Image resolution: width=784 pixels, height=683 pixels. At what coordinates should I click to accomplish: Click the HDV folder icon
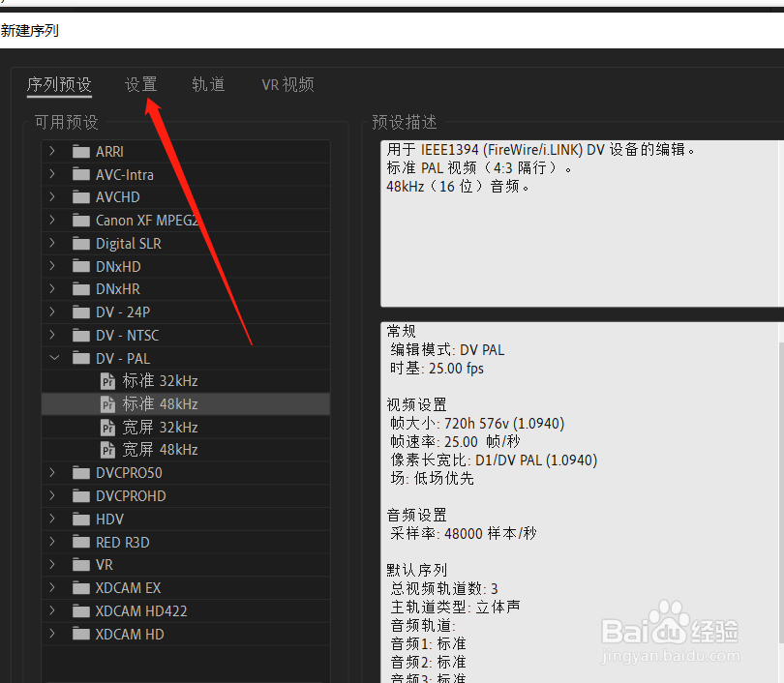[81, 520]
